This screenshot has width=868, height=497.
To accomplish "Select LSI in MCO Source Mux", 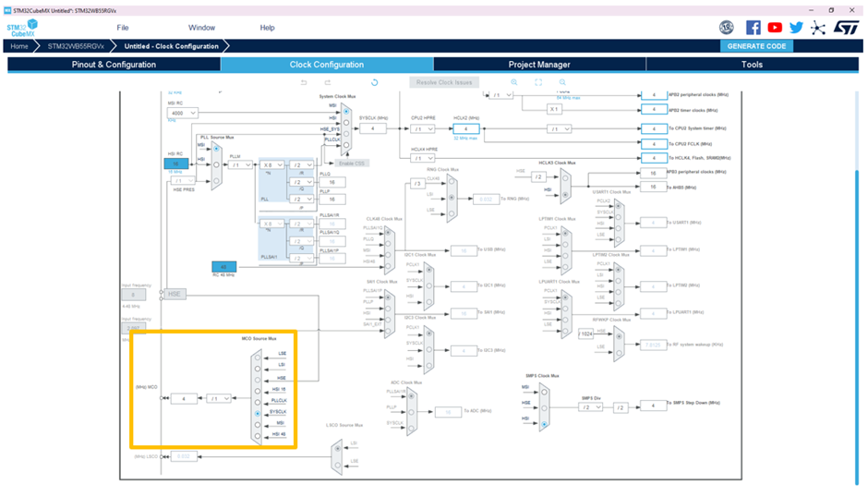I will point(258,369).
